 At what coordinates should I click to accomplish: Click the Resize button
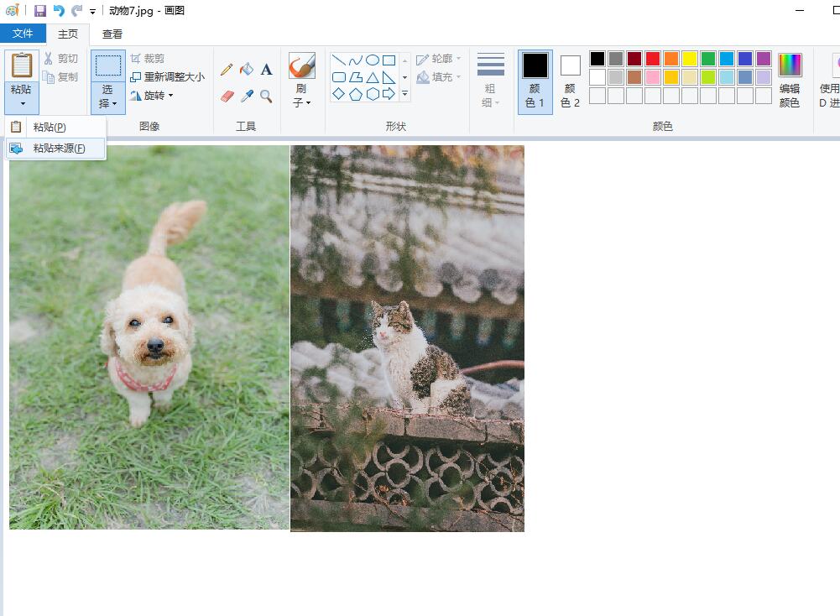point(168,77)
